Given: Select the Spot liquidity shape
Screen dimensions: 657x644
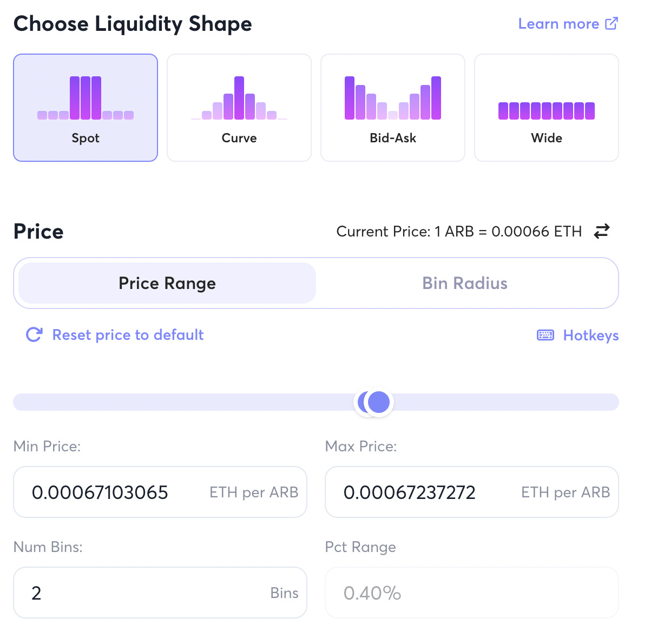Looking at the screenshot, I should (85, 107).
